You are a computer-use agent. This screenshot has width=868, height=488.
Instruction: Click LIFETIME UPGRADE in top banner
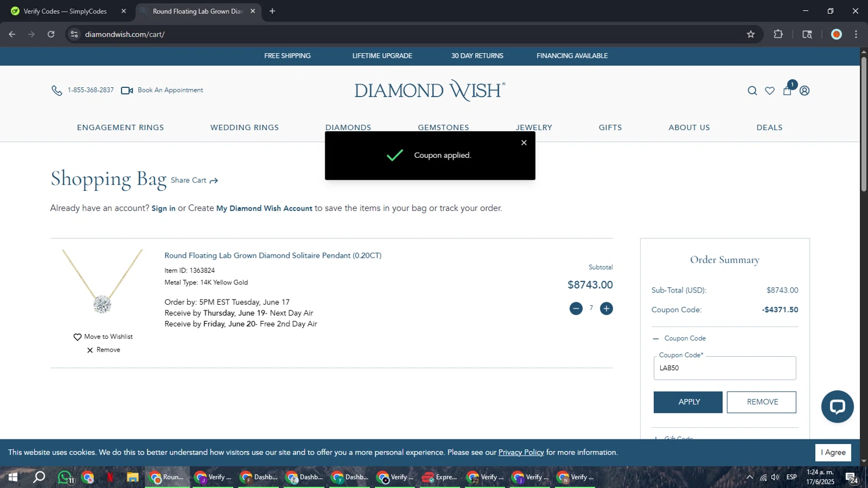pyautogui.click(x=382, y=56)
